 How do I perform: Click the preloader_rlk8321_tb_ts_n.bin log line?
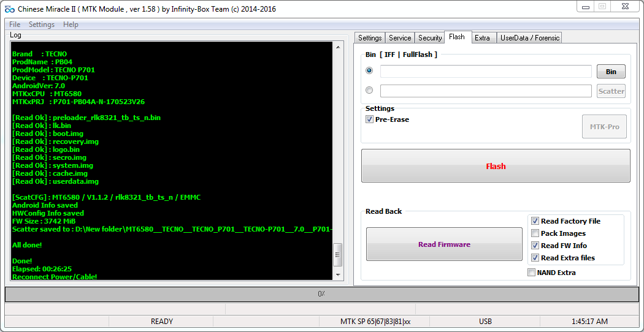[86, 118]
